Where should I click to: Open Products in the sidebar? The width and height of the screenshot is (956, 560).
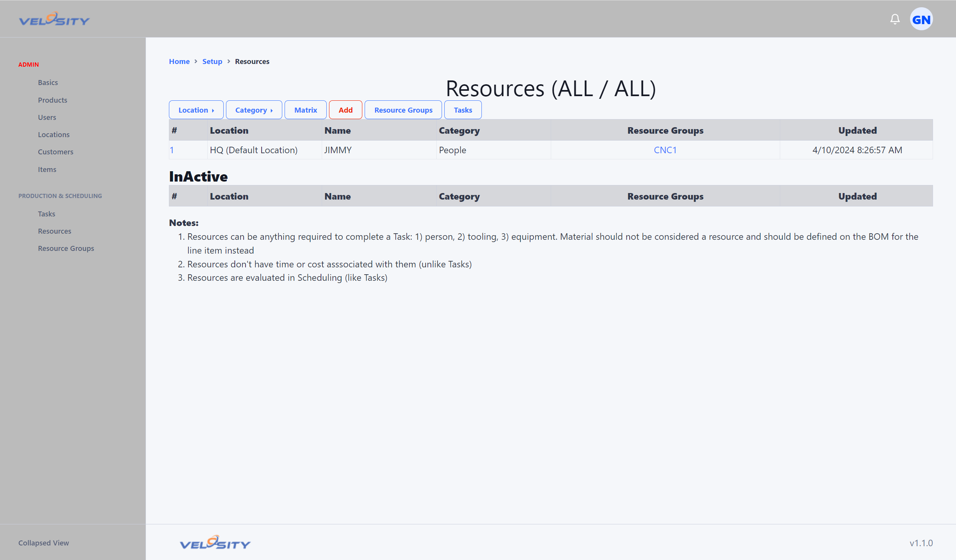[x=52, y=100]
